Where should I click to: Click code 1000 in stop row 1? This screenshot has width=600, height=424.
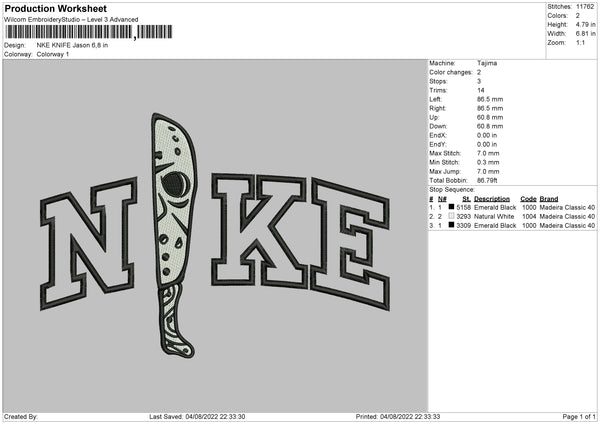tap(529, 207)
